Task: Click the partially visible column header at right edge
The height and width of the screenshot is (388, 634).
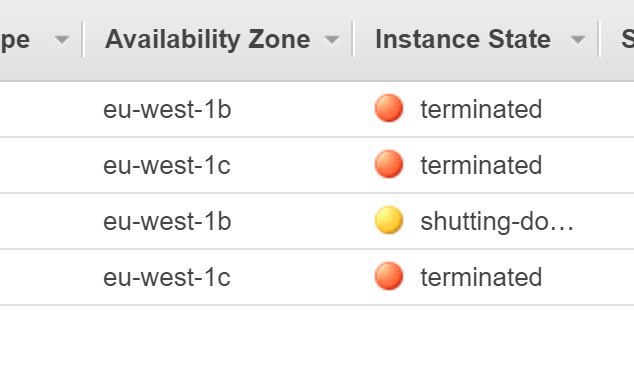Action: (x=628, y=39)
